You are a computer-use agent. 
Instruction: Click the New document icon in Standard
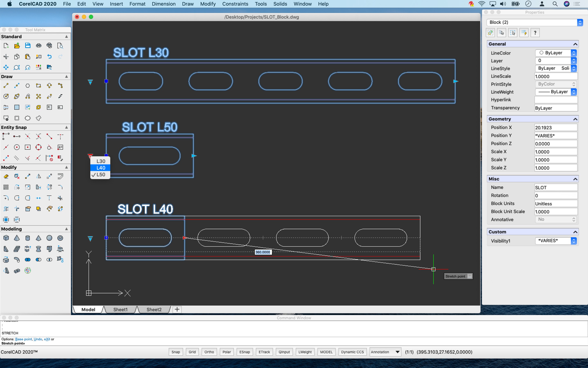tap(6, 46)
